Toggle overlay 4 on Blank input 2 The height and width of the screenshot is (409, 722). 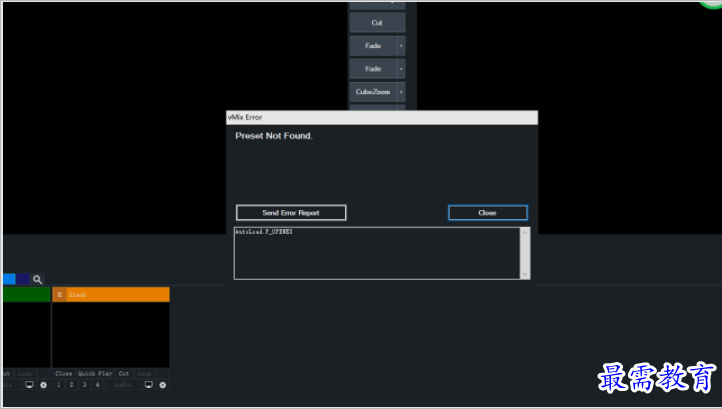click(x=97, y=385)
